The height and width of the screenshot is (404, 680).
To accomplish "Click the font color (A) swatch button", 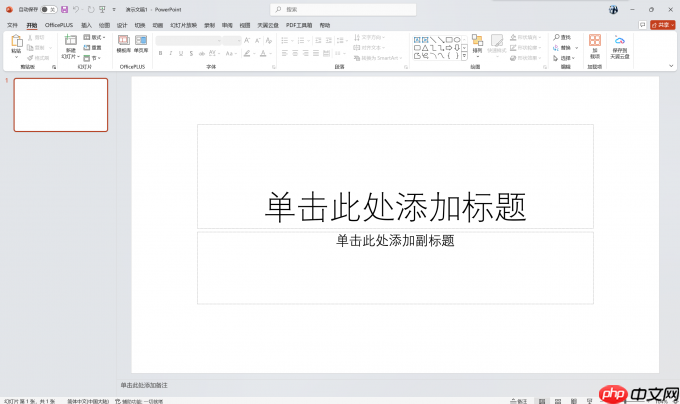I will point(263,53).
